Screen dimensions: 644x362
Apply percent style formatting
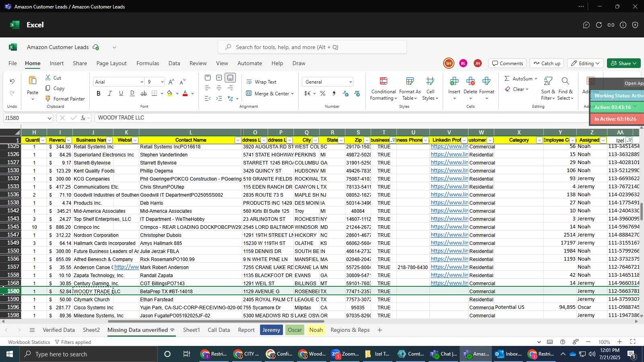coord(323,93)
